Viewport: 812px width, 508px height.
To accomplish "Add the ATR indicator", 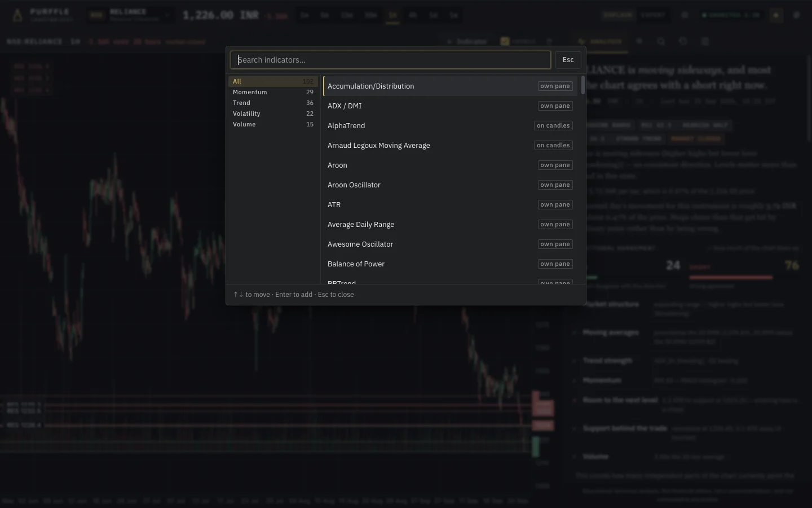I will click(450, 205).
